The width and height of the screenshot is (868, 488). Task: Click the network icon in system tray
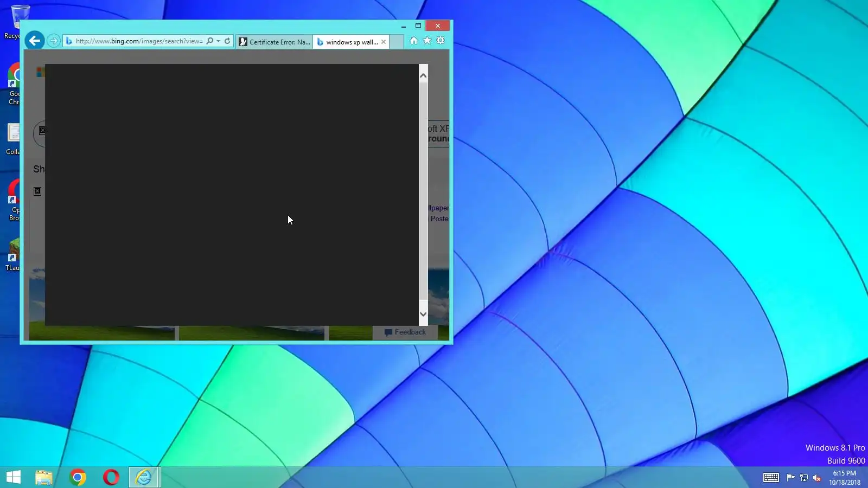click(x=804, y=478)
